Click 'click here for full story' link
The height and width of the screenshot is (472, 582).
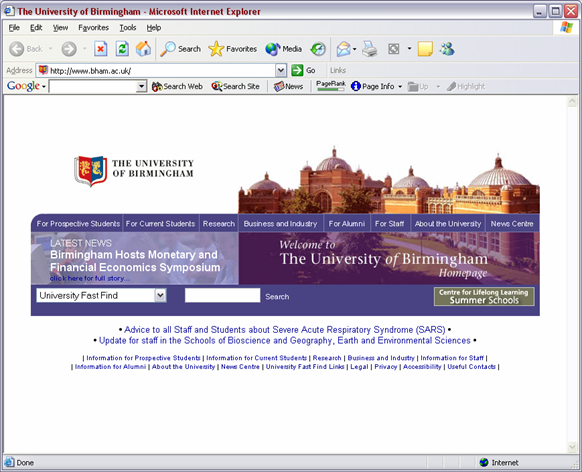[x=90, y=278]
